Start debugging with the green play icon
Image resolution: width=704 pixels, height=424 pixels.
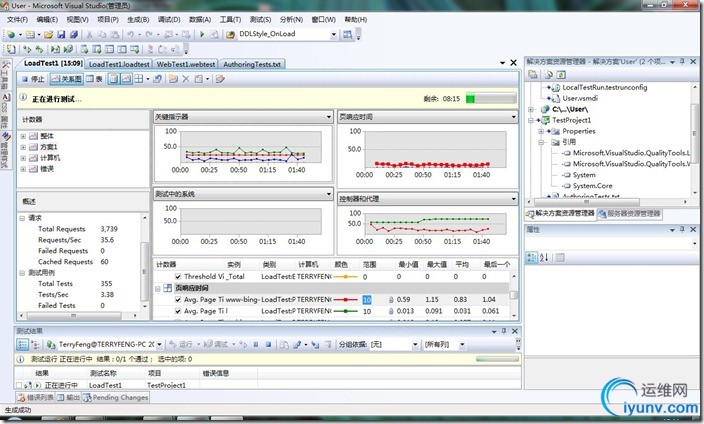pyautogui.click(x=202, y=34)
